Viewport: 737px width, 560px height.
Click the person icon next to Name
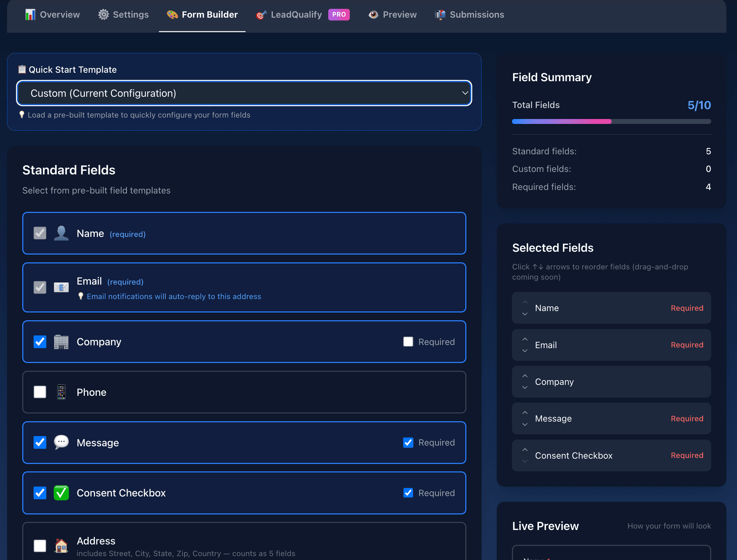tap(61, 233)
